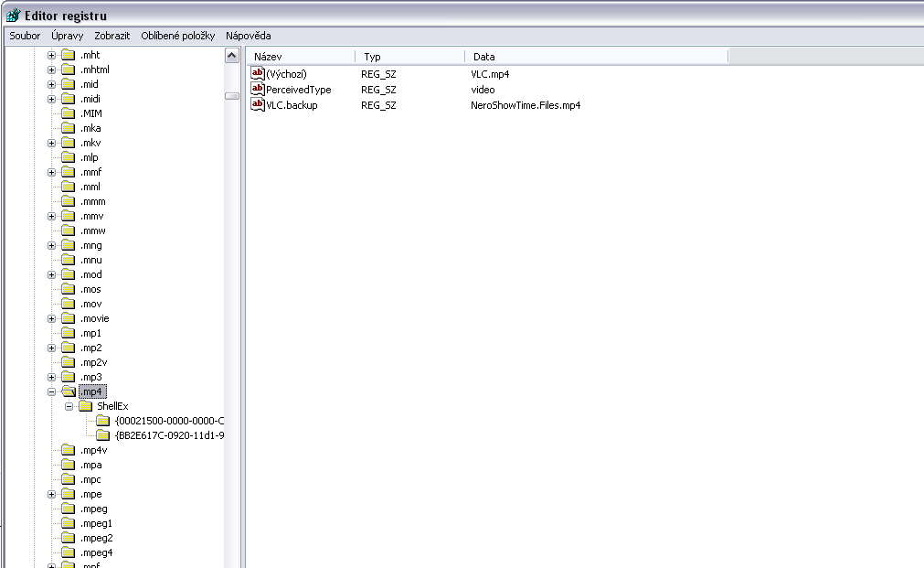Expand the .mp2 key
The height and width of the screenshot is (568, 924).
pos(52,348)
